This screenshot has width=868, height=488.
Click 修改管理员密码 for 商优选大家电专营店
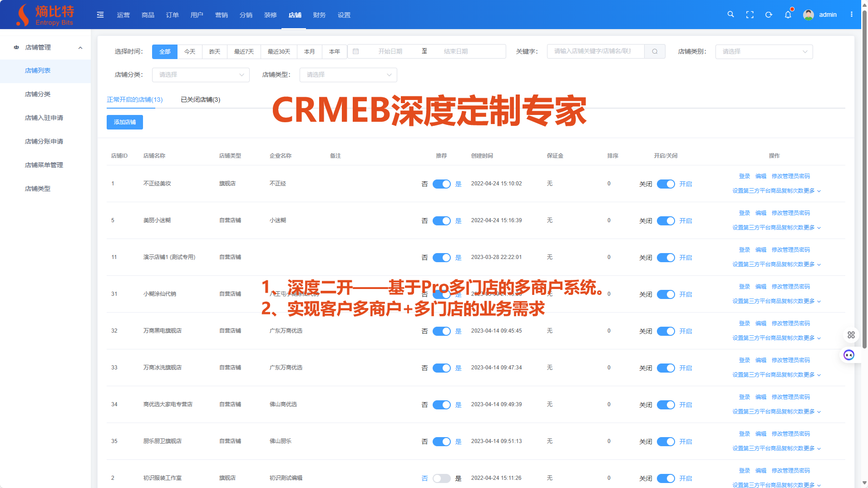coord(791,397)
